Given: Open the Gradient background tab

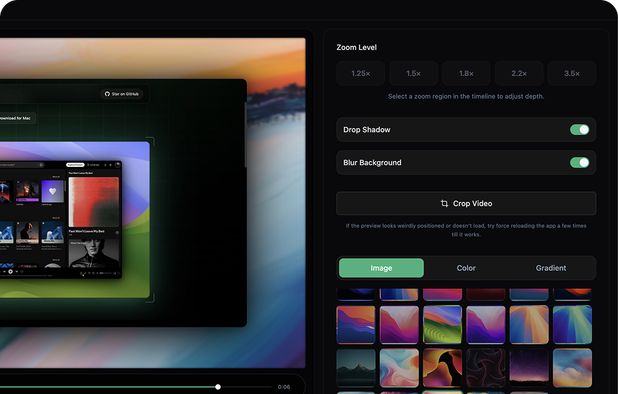Looking at the screenshot, I should (551, 268).
